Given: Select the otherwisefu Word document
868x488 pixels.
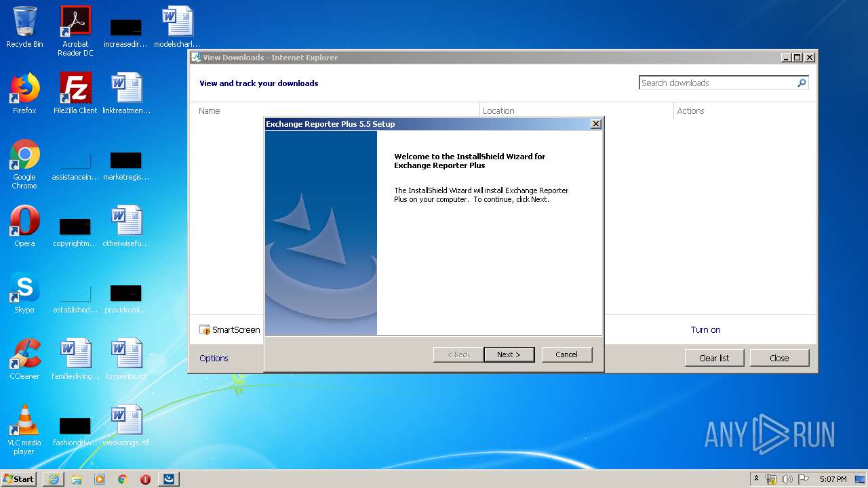Looking at the screenshot, I should tap(126, 226).
